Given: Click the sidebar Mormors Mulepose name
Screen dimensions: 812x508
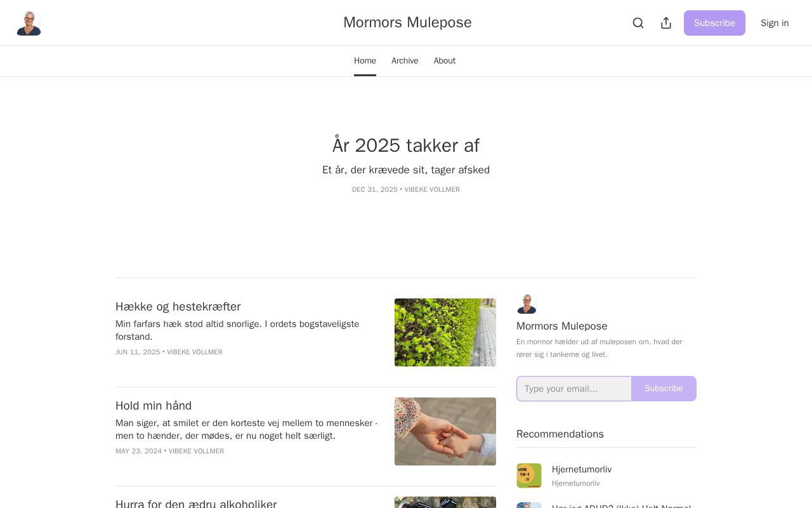Looking at the screenshot, I should 562,326.
